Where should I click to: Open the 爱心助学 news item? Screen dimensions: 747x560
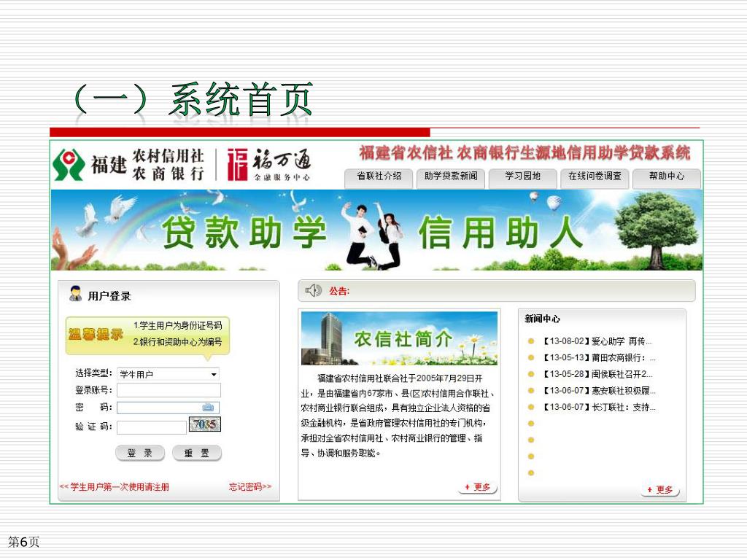(x=597, y=341)
